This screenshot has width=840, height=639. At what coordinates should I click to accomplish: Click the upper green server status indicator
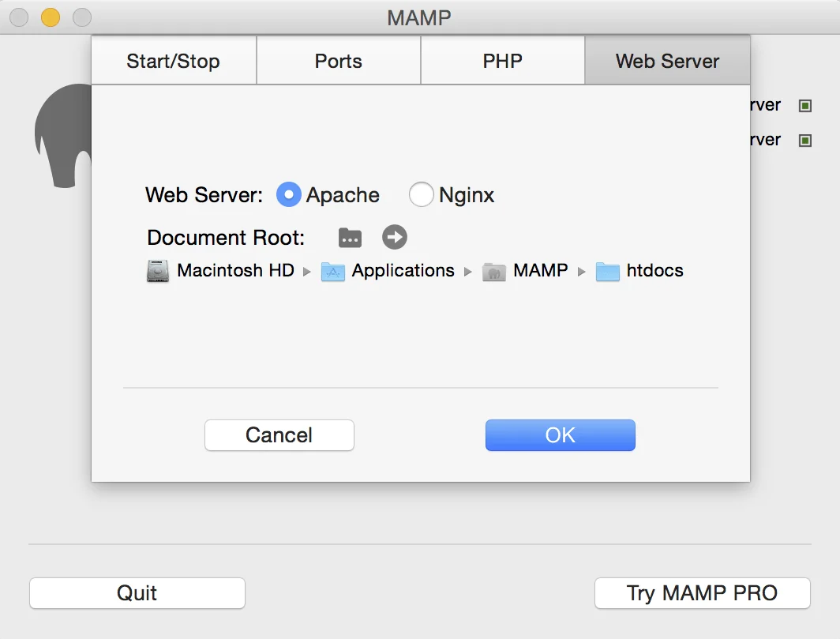point(805,106)
